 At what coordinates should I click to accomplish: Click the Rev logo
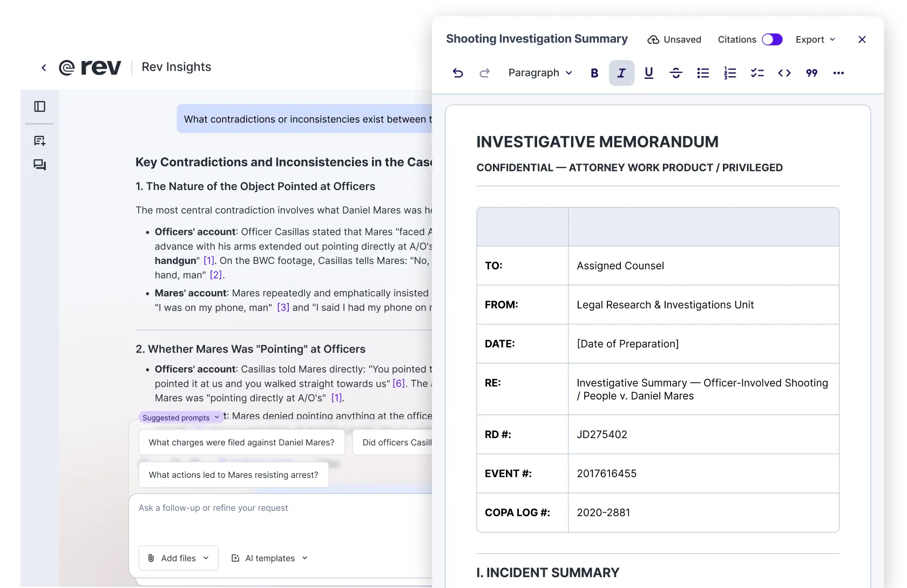(90, 67)
